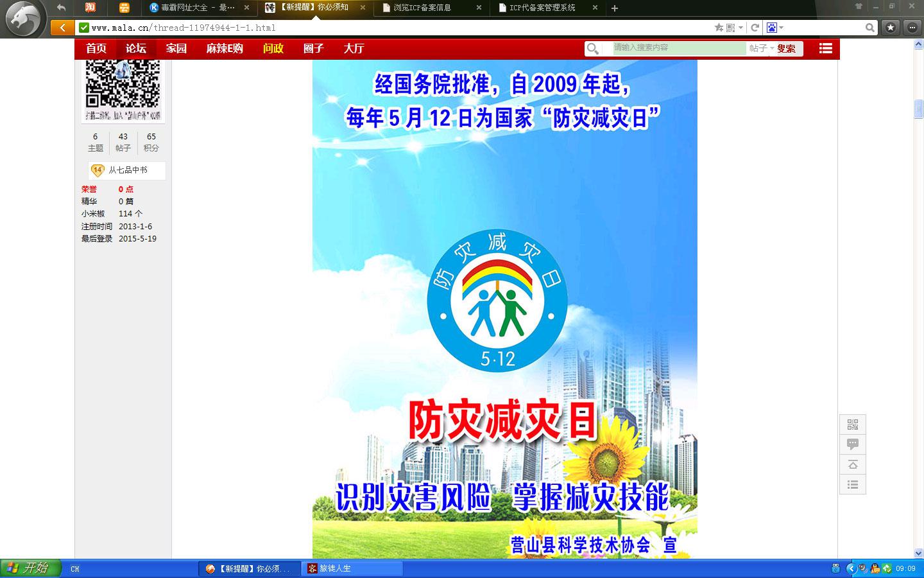Open the user's 6 主题 count
The height and width of the screenshot is (578, 924).
(x=96, y=142)
